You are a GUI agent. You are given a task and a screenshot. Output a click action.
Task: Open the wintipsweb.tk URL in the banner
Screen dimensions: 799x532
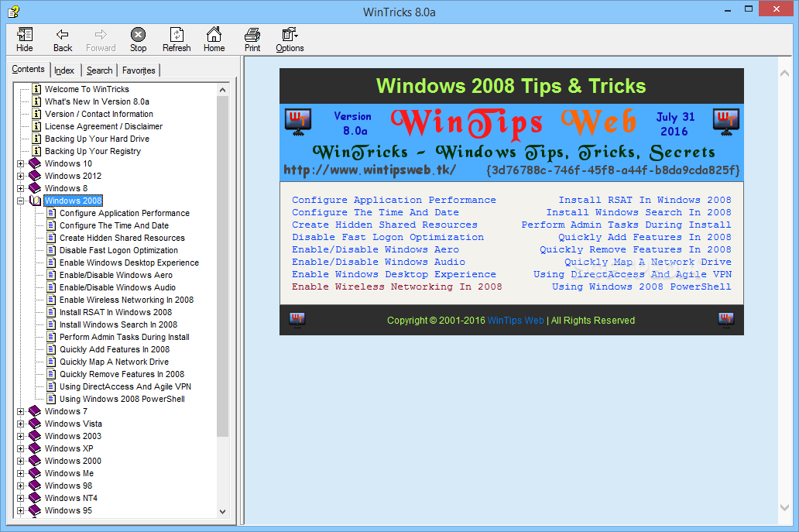(x=369, y=170)
